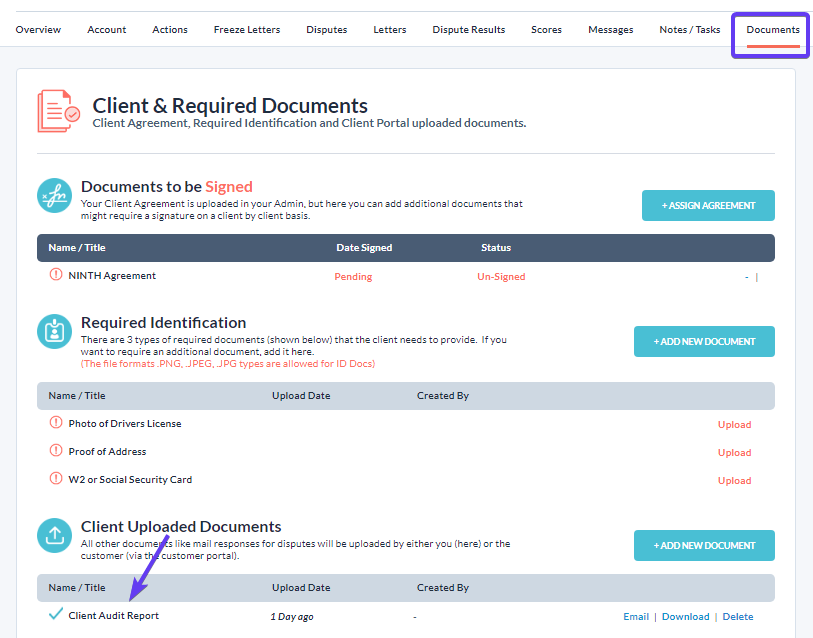813x638 pixels.
Task: Click the checkmark next to Client Audit Report
Action: click(56, 614)
